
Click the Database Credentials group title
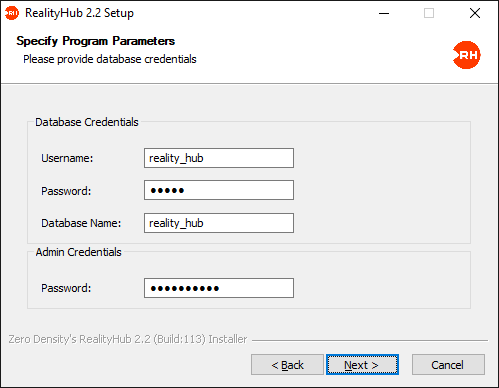(87, 122)
